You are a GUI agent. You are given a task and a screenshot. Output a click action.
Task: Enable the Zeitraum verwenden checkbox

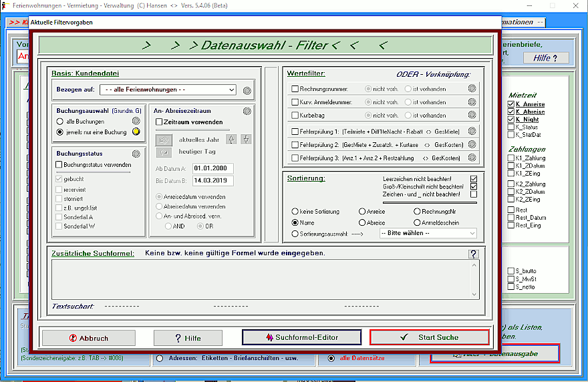click(160, 122)
